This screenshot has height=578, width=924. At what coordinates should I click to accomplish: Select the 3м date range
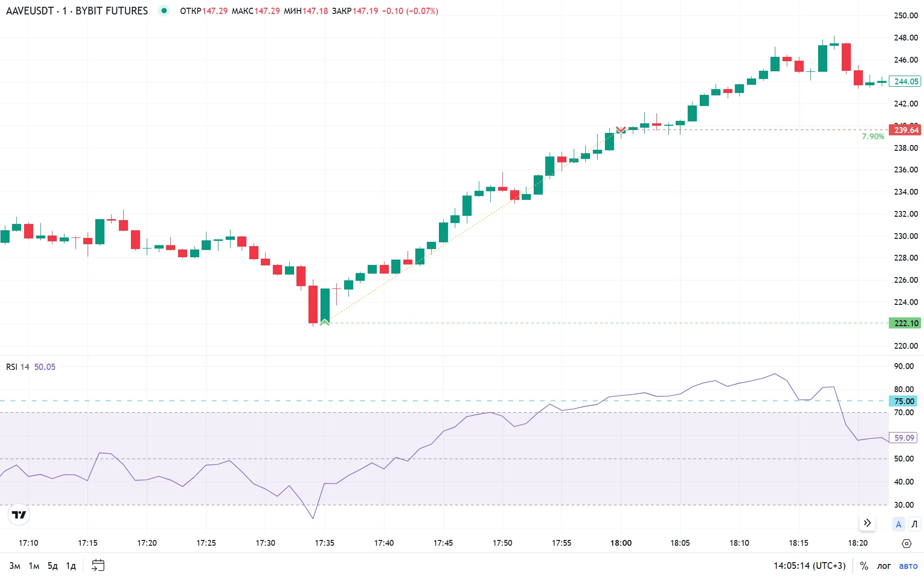[15, 565]
